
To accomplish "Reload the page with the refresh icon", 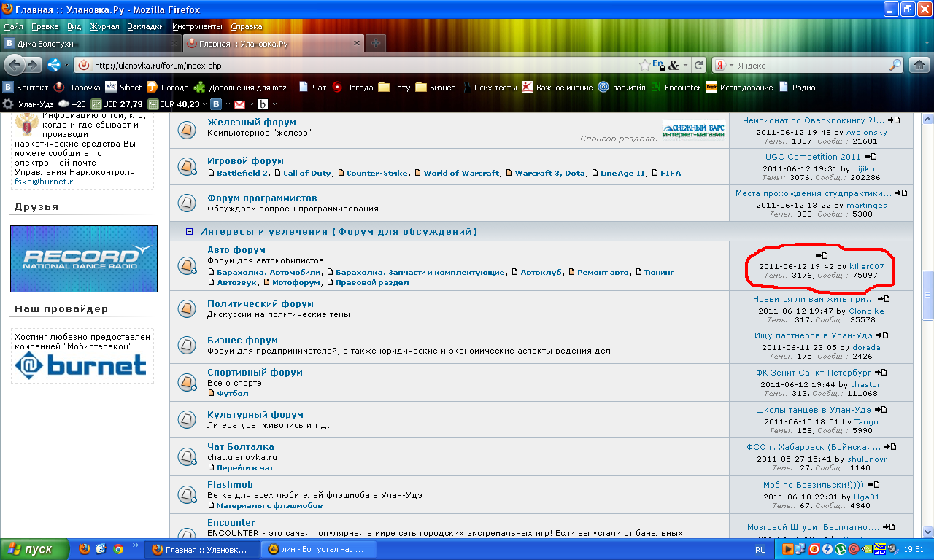I will click(699, 65).
